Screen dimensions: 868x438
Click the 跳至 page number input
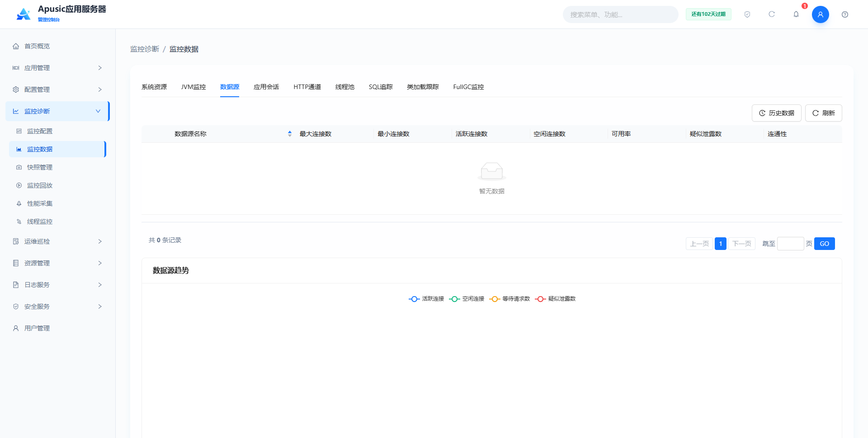[x=790, y=244]
